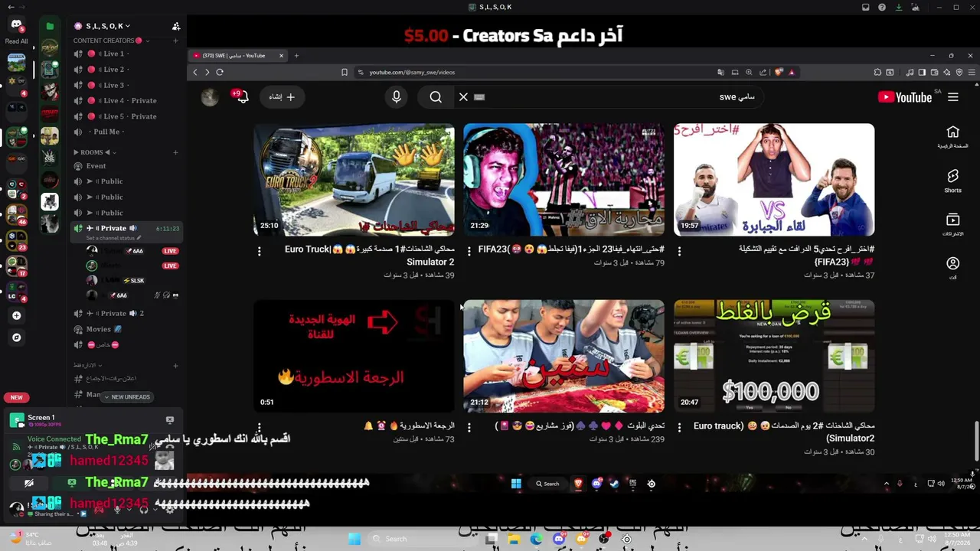Play the Euro Truck bus thumbnail video
The image size is (980, 551).
tap(354, 180)
